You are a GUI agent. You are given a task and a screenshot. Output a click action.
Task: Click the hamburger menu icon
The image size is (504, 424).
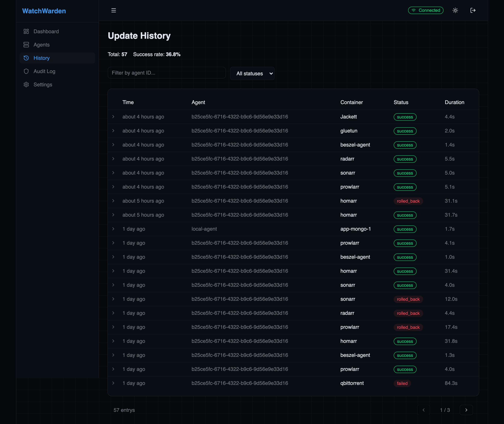pos(114,10)
